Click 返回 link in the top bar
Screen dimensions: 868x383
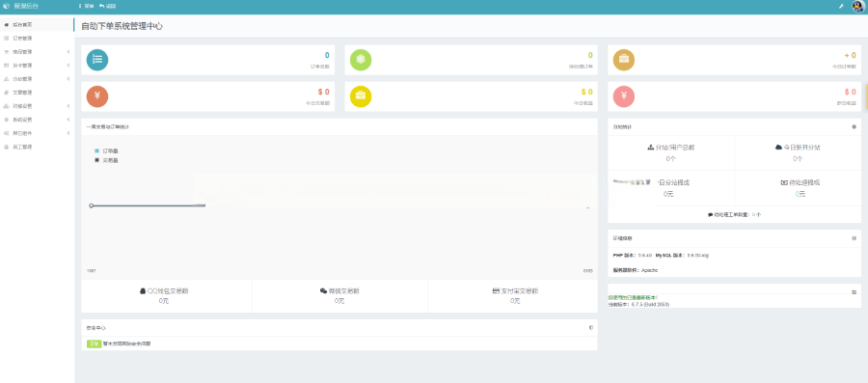point(108,6)
